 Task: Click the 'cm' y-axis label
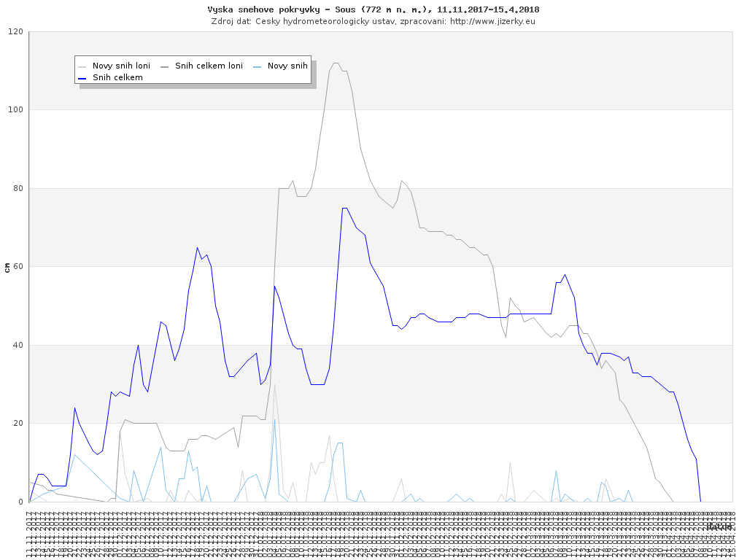click(x=7, y=268)
